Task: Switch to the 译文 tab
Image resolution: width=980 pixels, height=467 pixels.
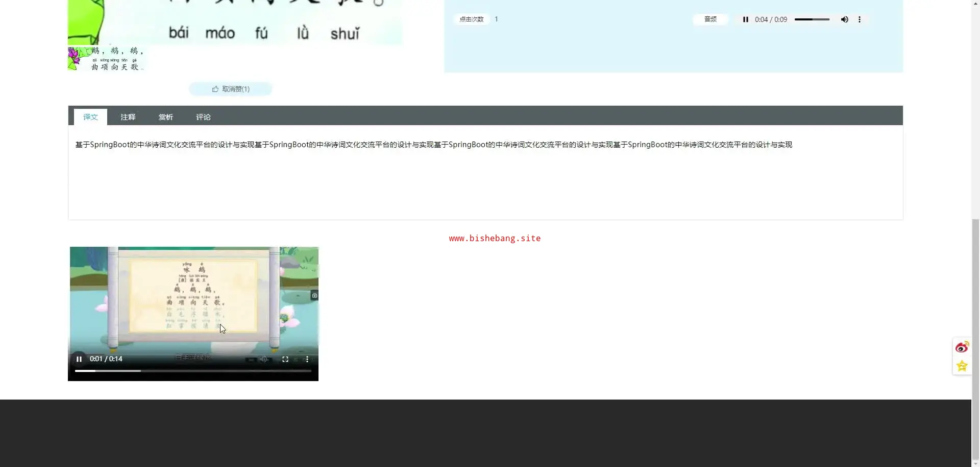Action: click(90, 117)
